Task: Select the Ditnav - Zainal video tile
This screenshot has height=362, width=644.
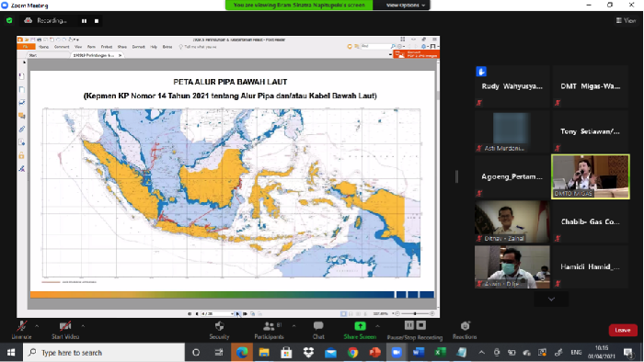Action: point(512,221)
